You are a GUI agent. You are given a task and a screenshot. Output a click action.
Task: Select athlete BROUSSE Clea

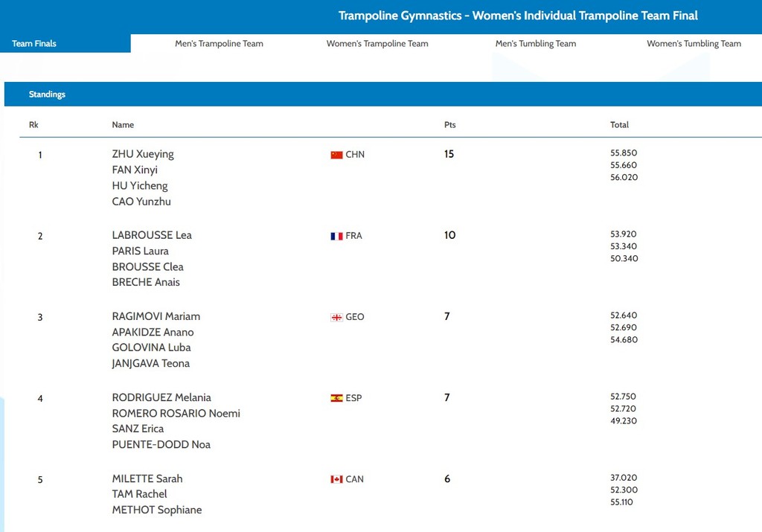[147, 266]
